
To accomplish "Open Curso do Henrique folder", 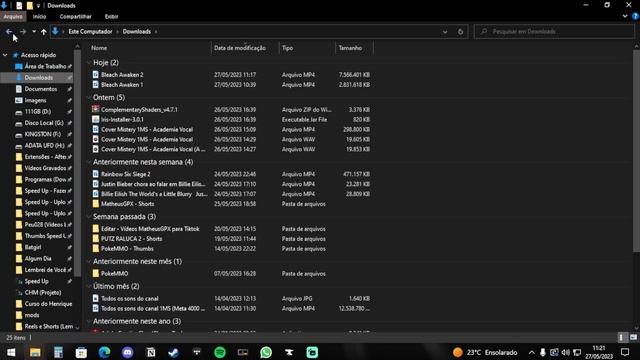I will click(48, 304).
